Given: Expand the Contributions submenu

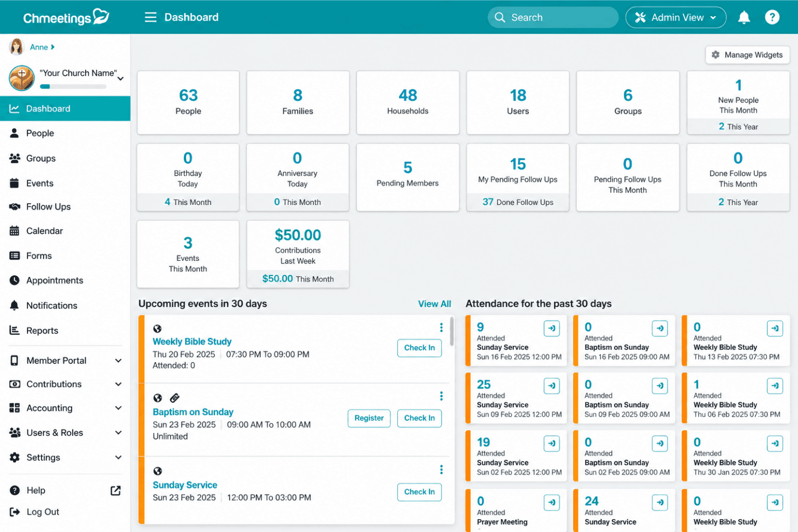Looking at the screenshot, I should tap(118, 384).
